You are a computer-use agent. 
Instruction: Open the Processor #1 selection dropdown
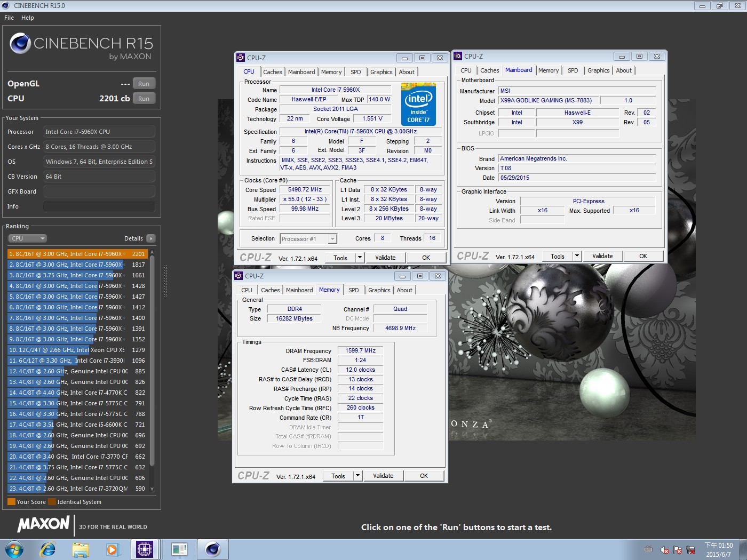[309, 239]
